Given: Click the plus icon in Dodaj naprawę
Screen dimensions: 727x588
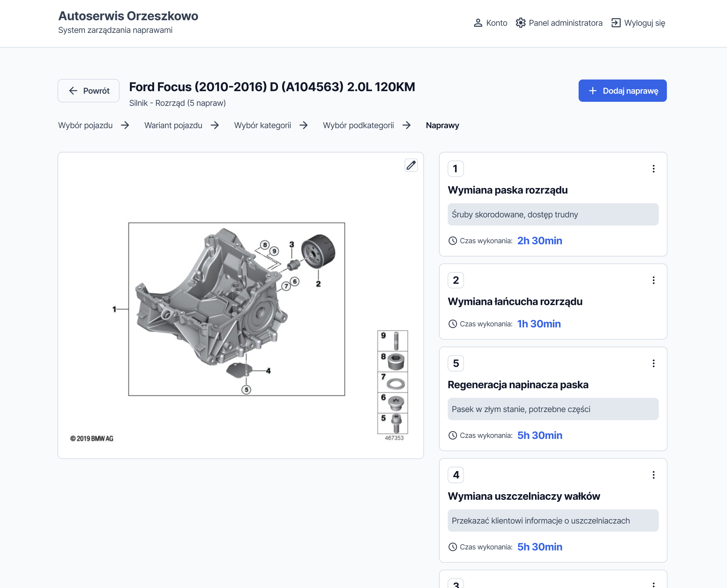Looking at the screenshot, I should pos(593,91).
